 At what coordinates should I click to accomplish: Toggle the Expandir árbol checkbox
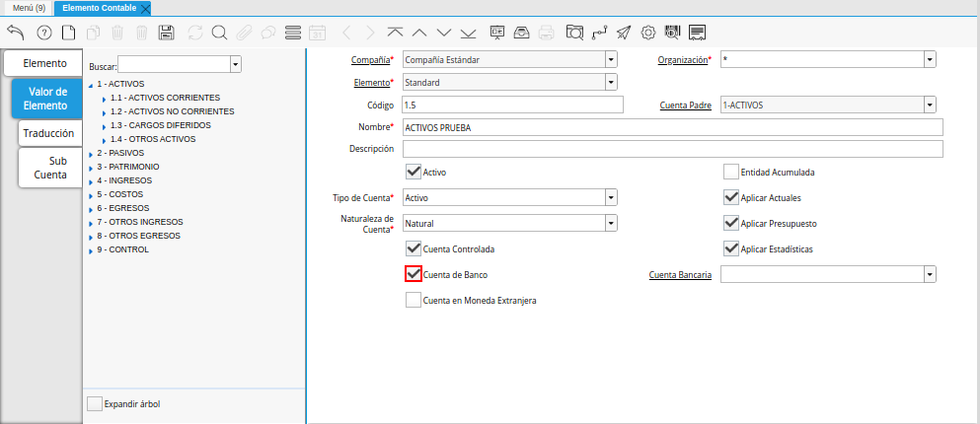tap(95, 403)
